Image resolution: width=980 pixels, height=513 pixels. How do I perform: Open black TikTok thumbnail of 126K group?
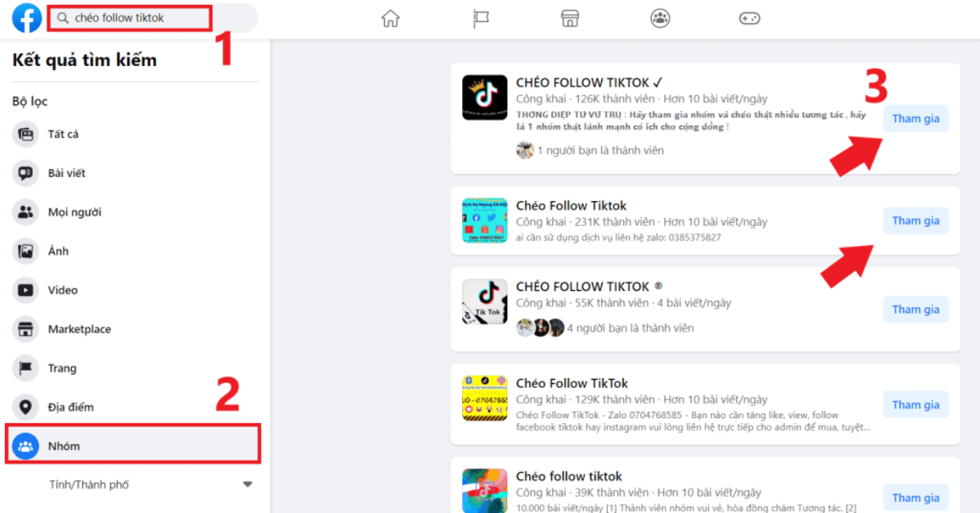485,97
